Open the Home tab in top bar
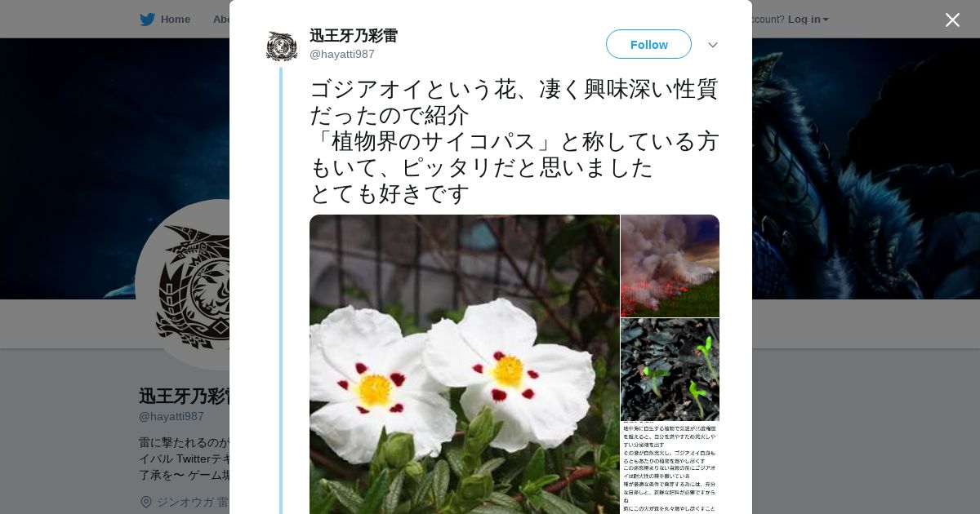Image resolution: width=980 pixels, height=514 pixels. [x=165, y=20]
